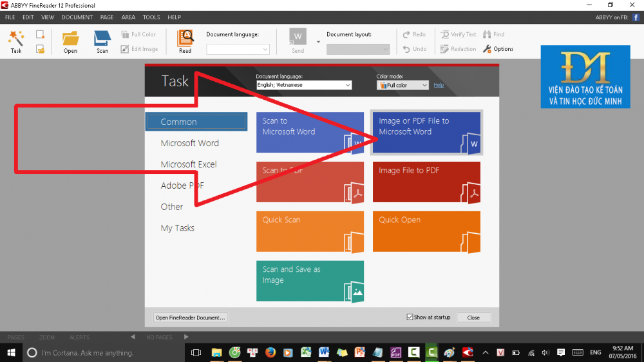
Task: Click the Redaction toolbar button
Action: click(x=458, y=49)
